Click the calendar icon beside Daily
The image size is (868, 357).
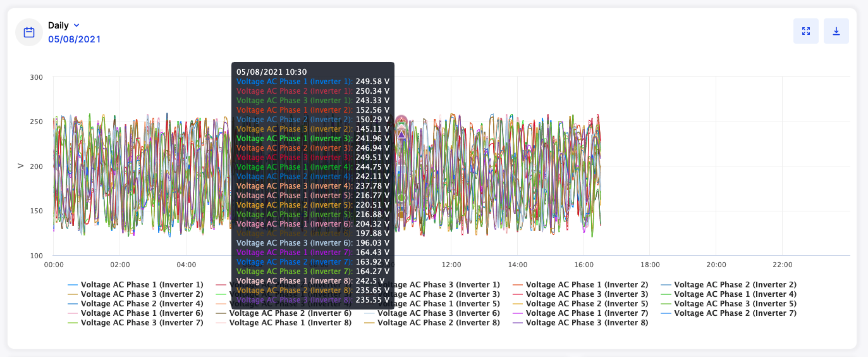[29, 32]
